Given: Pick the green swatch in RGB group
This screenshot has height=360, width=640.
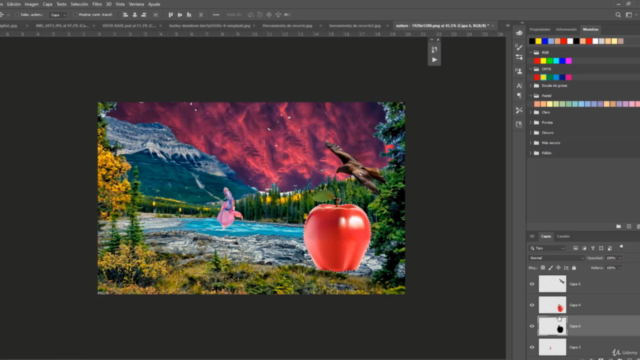Looking at the screenshot, I should point(550,61).
